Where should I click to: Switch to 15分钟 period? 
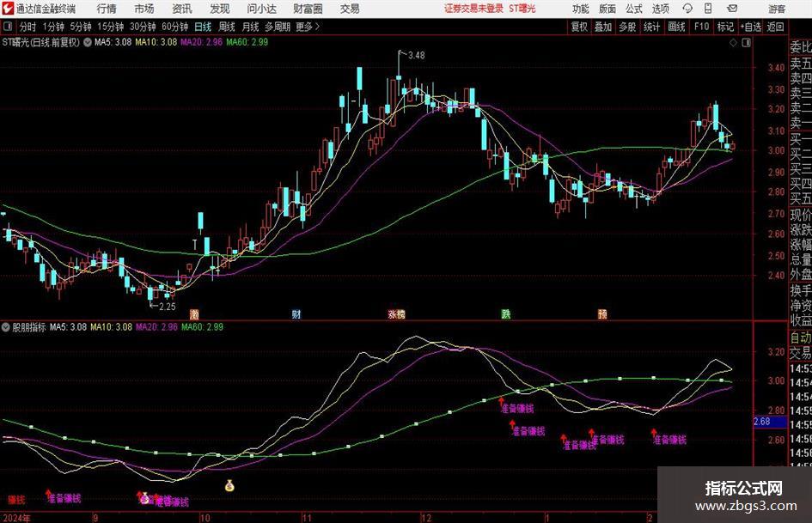110,27
